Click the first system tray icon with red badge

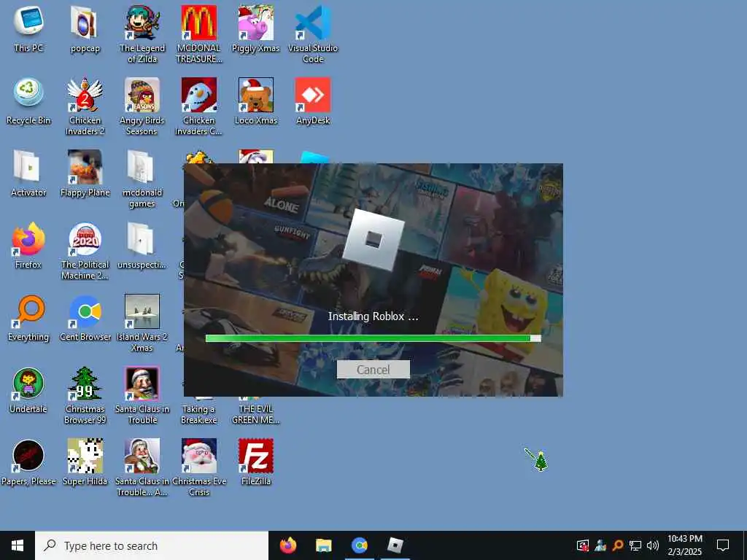(x=583, y=545)
